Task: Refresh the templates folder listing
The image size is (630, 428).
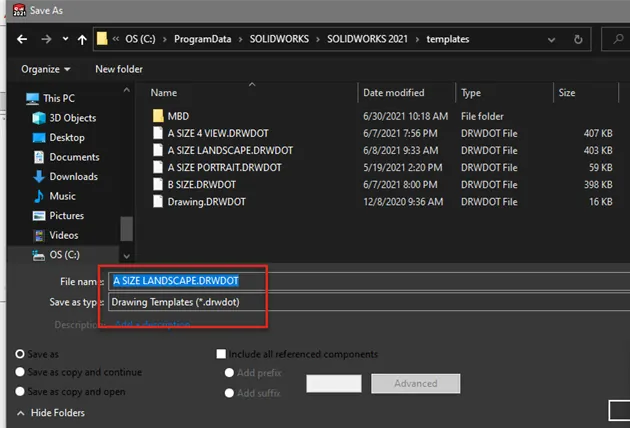Action: click(x=578, y=39)
